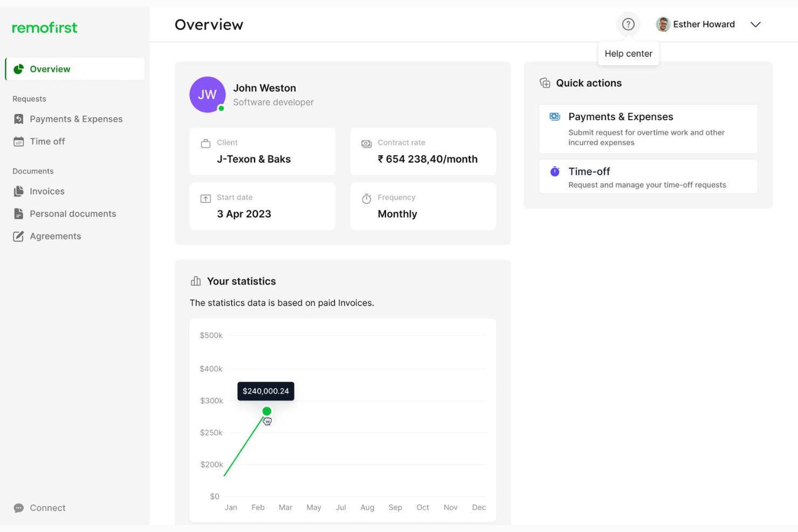The width and height of the screenshot is (798, 532).
Task: Open the Payments & Expenses quick action card
Action: (x=648, y=129)
